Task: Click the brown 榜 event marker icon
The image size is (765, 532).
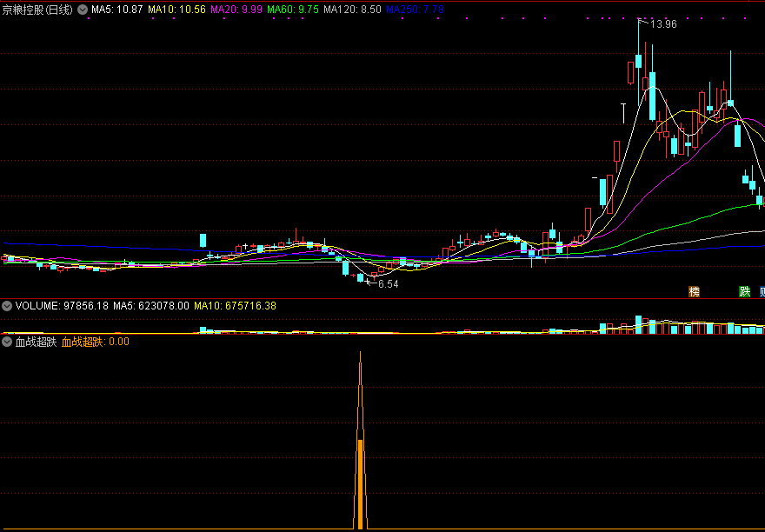Action: pyautogui.click(x=694, y=292)
